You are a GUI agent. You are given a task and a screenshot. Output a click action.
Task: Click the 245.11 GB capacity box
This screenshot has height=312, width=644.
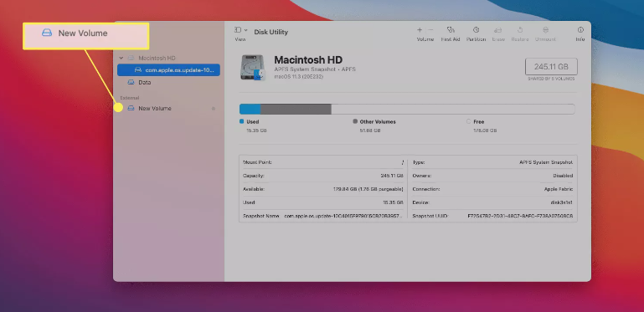tap(551, 66)
